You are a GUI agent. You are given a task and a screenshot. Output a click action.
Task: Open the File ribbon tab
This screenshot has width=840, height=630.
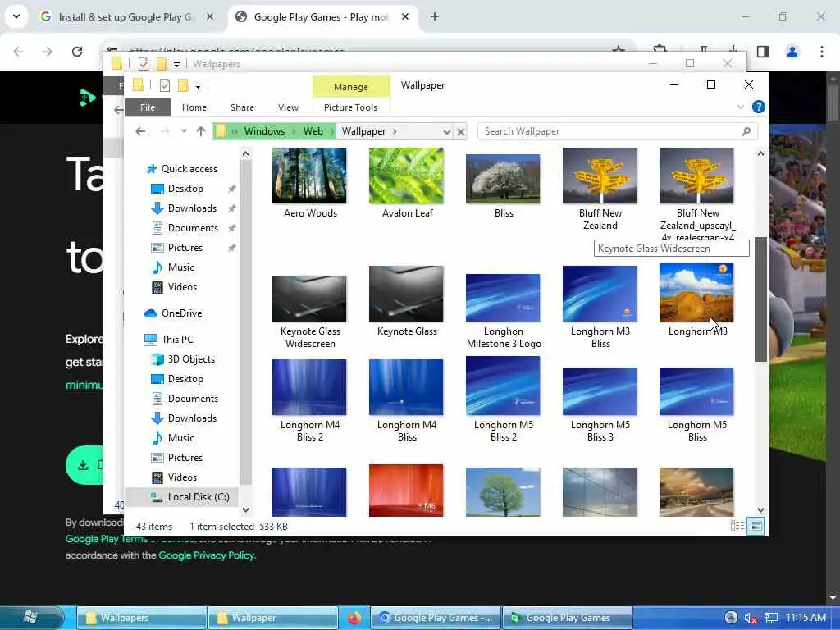pyautogui.click(x=148, y=107)
